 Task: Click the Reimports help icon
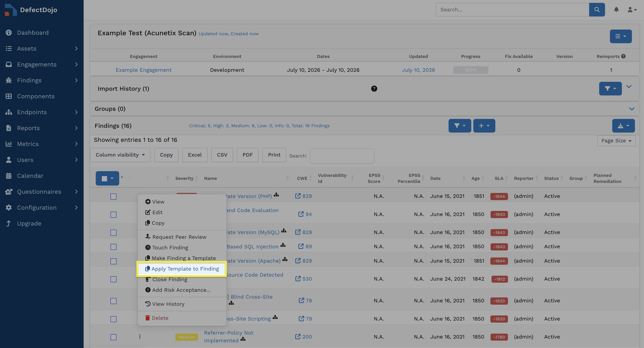coord(623,56)
